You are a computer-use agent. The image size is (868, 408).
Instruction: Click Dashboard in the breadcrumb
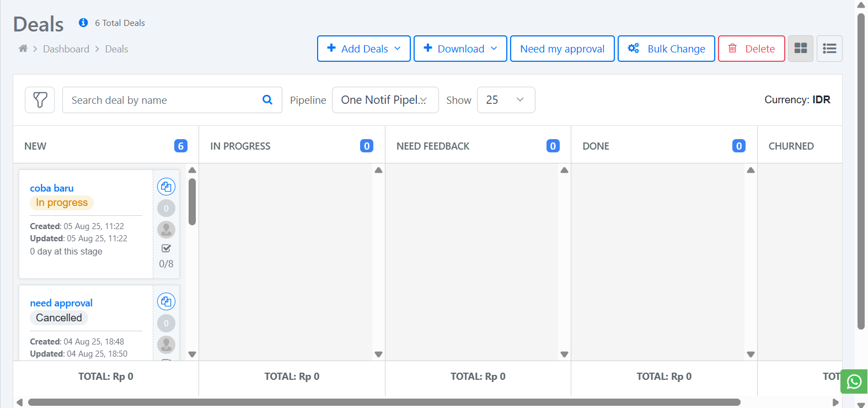(x=66, y=49)
